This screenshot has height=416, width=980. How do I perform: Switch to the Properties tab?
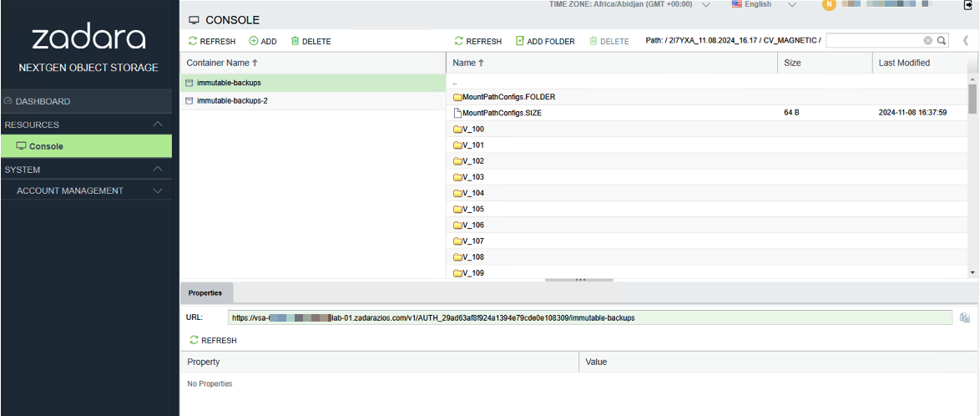205,292
